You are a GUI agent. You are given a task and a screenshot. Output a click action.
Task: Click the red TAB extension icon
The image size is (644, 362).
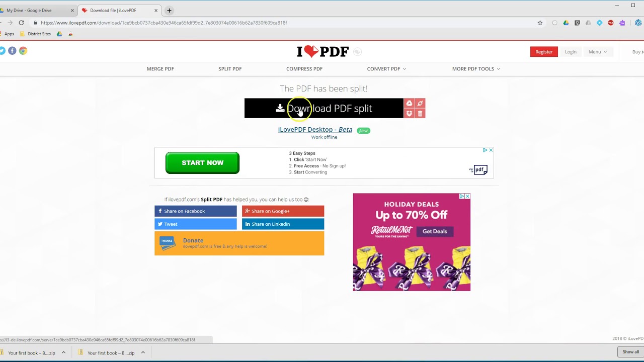tap(611, 23)
